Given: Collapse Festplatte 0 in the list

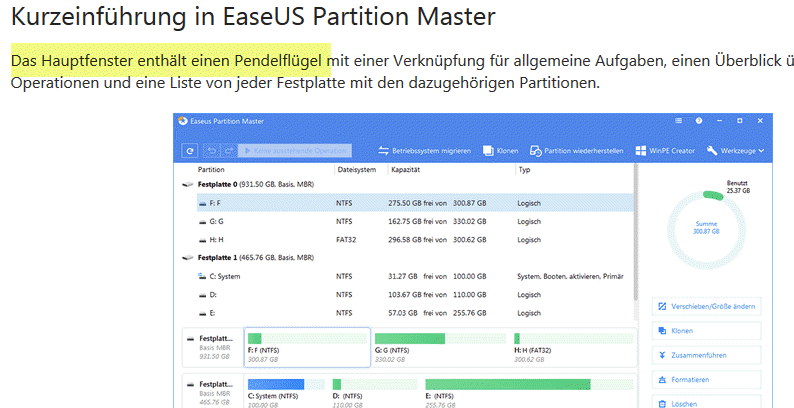Looking at the screenshot, I should click(187, 185).
